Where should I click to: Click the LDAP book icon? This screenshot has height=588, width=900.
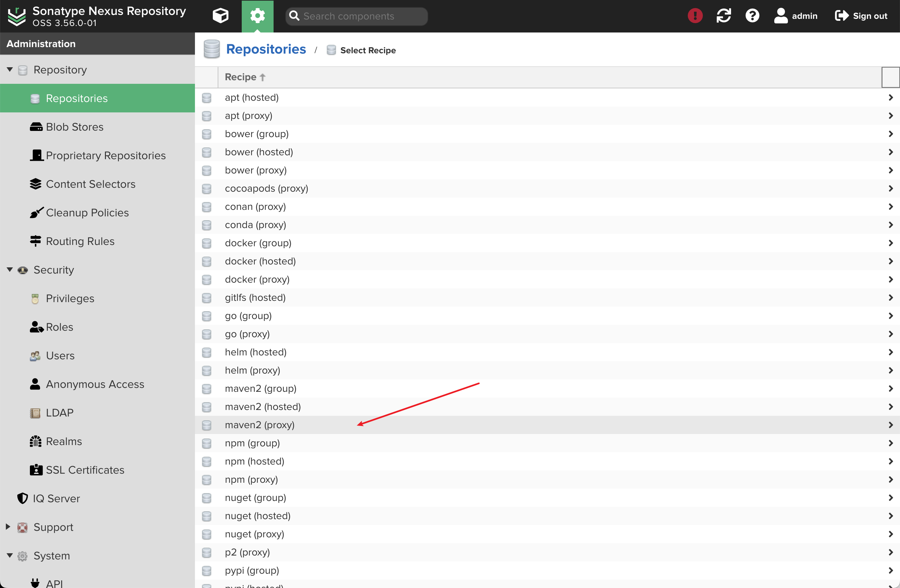pos(35,413)
